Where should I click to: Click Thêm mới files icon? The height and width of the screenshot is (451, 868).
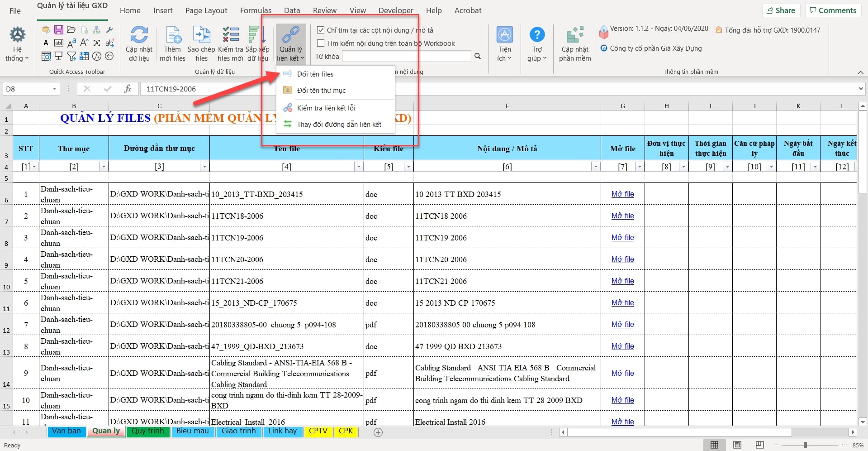point(173,35)
